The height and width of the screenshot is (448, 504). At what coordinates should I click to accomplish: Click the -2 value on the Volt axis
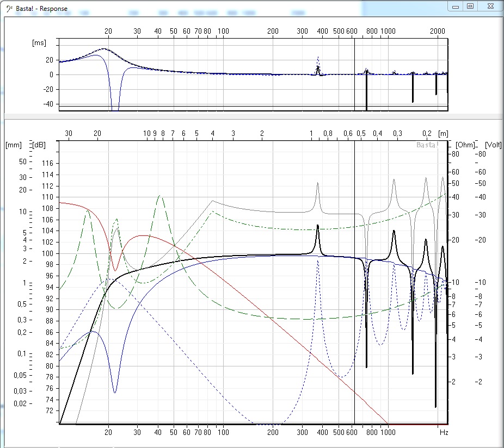[x=478, y=382]
